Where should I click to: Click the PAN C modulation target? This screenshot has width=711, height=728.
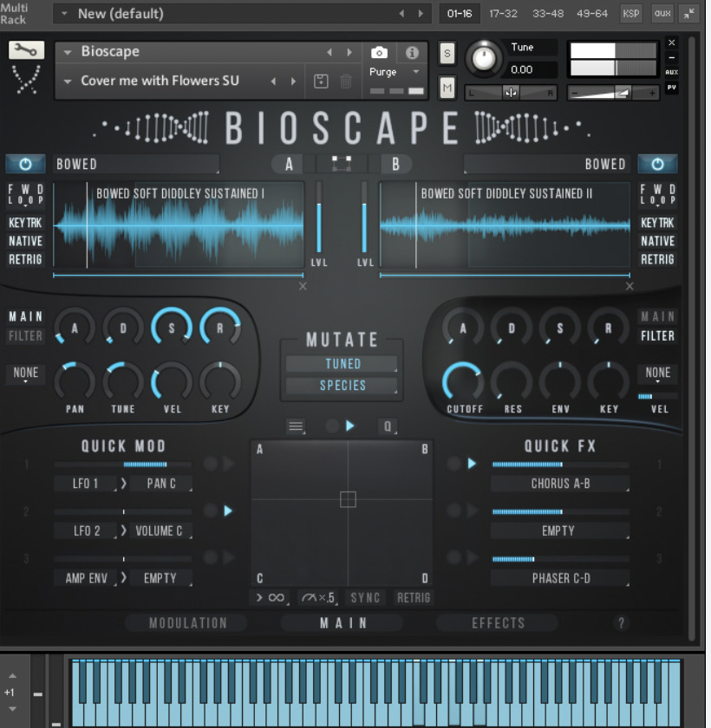click(160, 484)
